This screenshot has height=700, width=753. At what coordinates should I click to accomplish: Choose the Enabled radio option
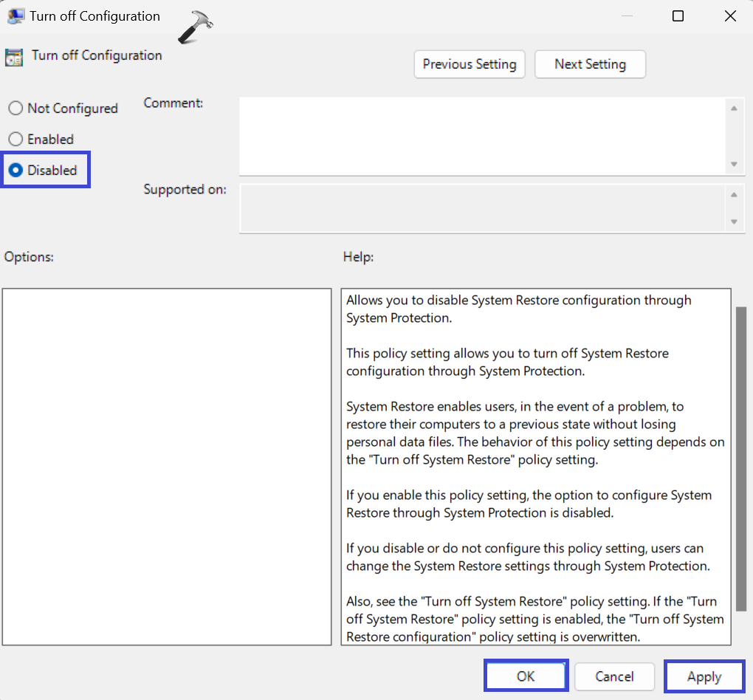click(x=16, y=140)
